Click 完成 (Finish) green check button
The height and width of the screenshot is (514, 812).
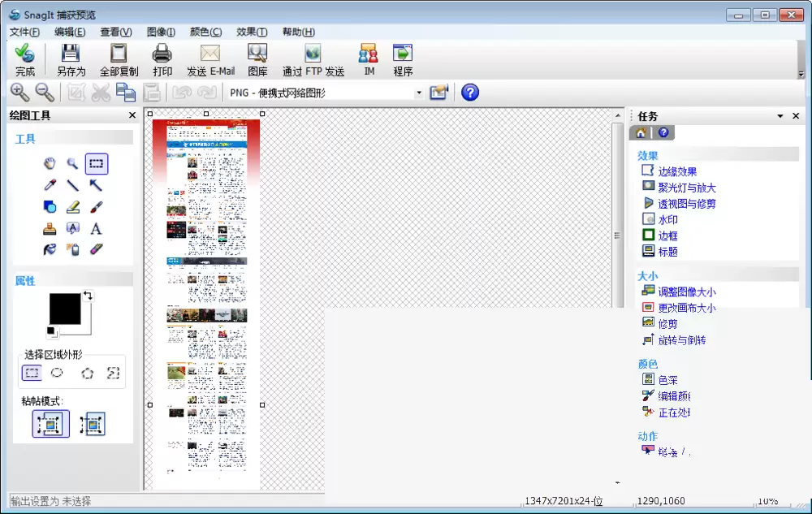[25, 61]
